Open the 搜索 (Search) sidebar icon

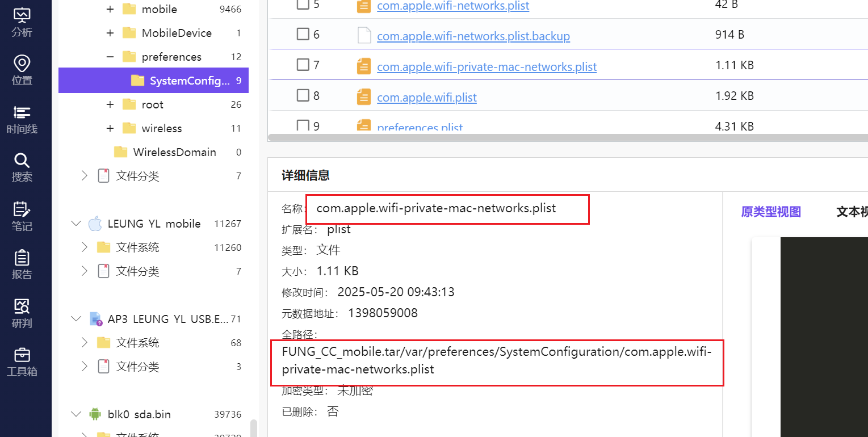point(22,167)
